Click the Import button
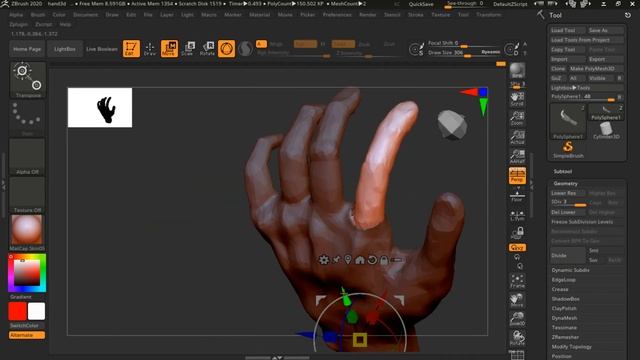The height and width of the screenshot is (360, 640). pos(567,59)
